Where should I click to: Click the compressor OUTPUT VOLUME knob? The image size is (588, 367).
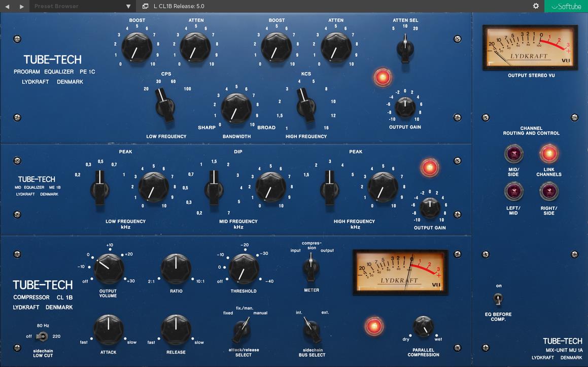pyautogui.click(x=109, y=269)
